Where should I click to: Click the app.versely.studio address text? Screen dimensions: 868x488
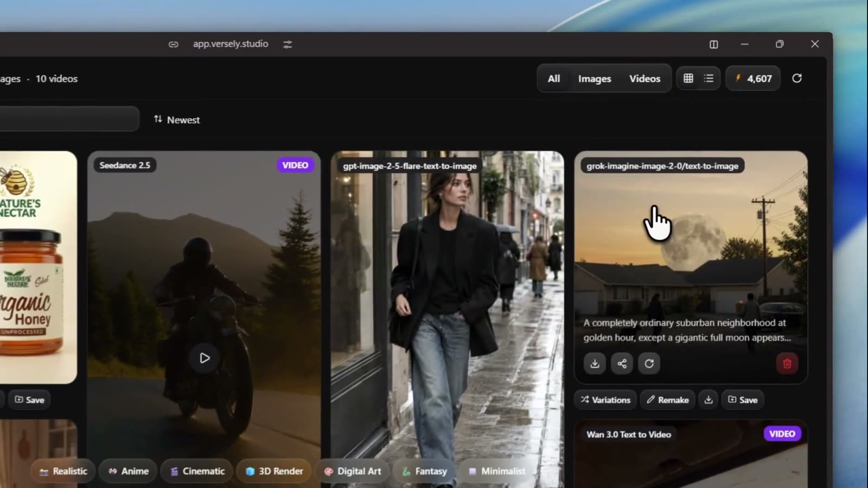(231, 44)
